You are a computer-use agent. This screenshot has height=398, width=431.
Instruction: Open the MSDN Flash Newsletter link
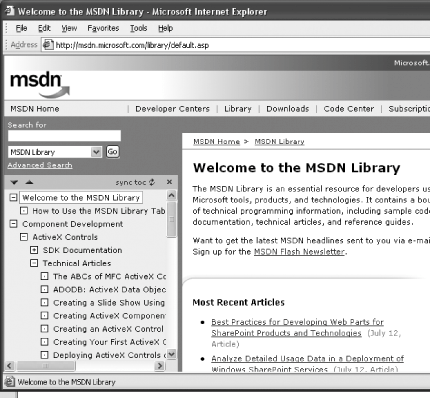click(x=299, y=252)
